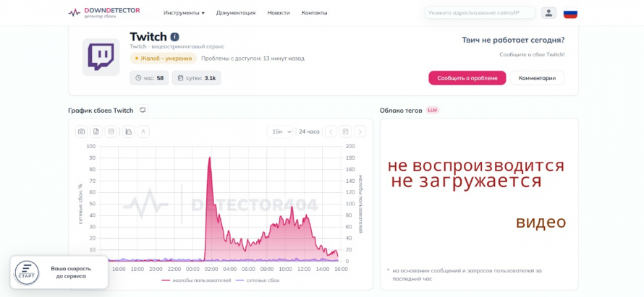This screenshot has height=297, width=644.
Task: Go to previous period with left arrow
Action: pyautogui.click(x=331, y=132)
